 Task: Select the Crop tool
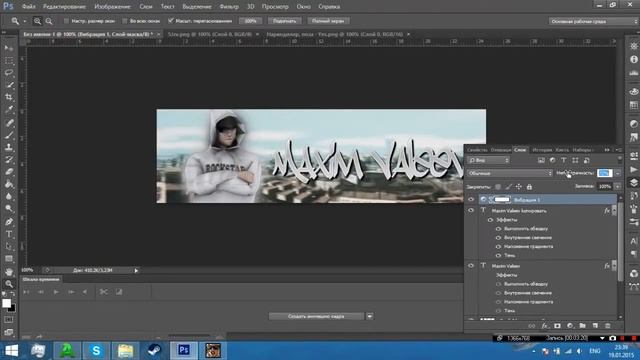(9, 97)
